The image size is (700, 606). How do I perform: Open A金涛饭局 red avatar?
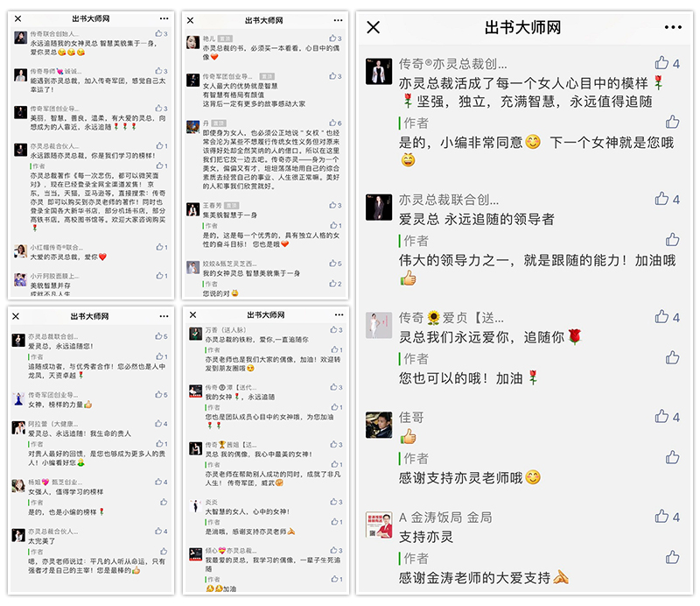[379, 525]
